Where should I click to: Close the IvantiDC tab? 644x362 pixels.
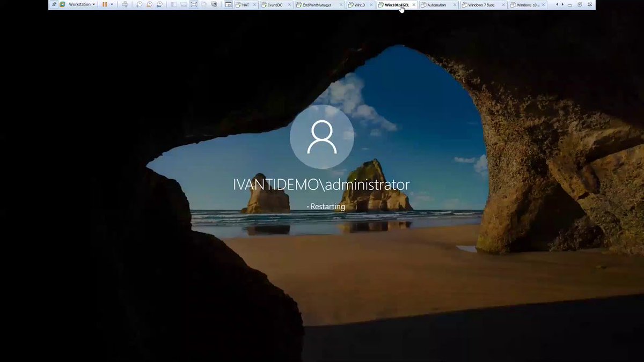pos(289,5)
